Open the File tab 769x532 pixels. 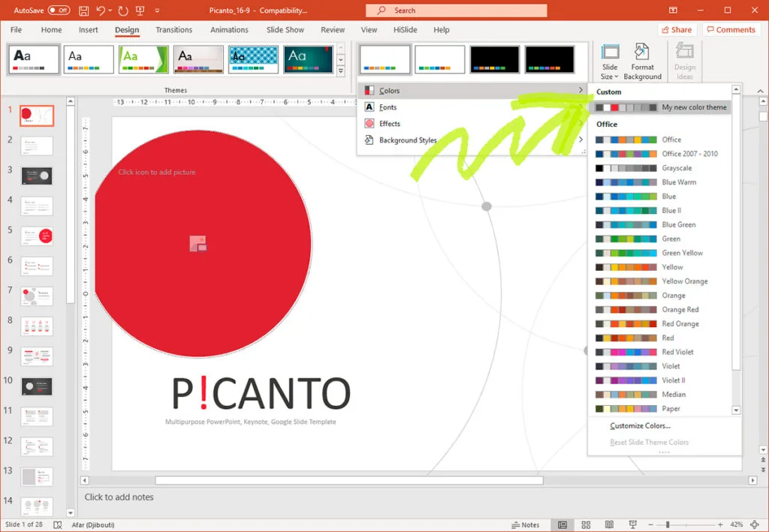coord(17,30)
